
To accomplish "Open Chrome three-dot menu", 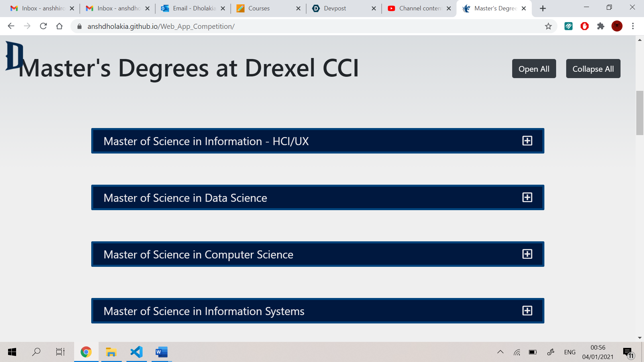I will tap(633, 26).
